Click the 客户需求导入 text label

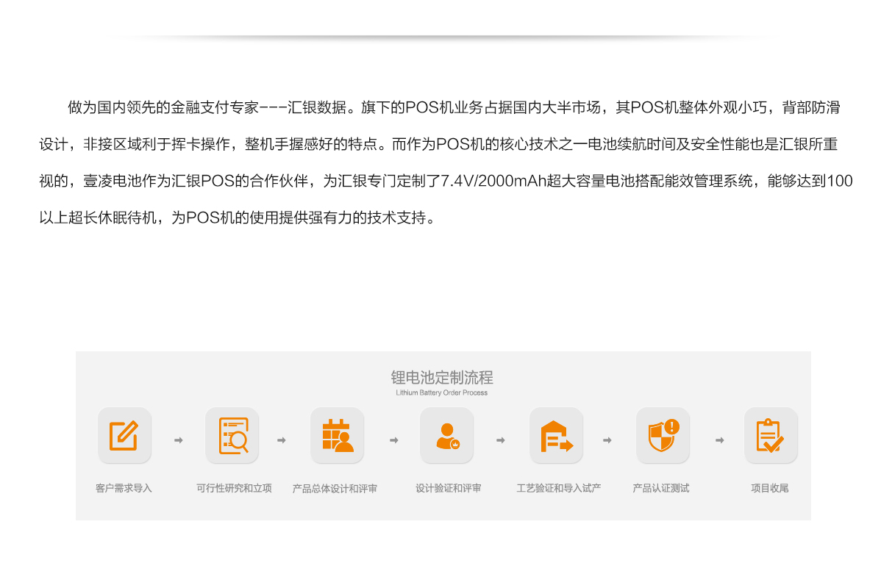(124, 488)
